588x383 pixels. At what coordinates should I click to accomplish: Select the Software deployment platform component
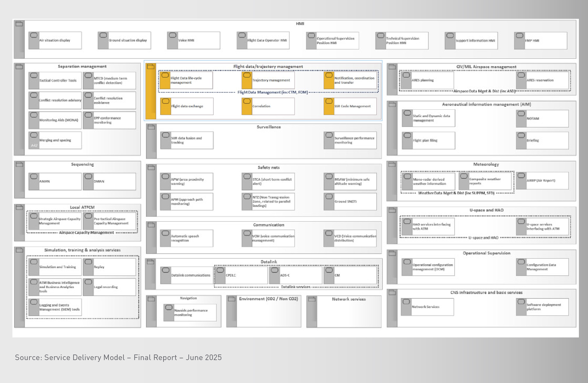542,307
